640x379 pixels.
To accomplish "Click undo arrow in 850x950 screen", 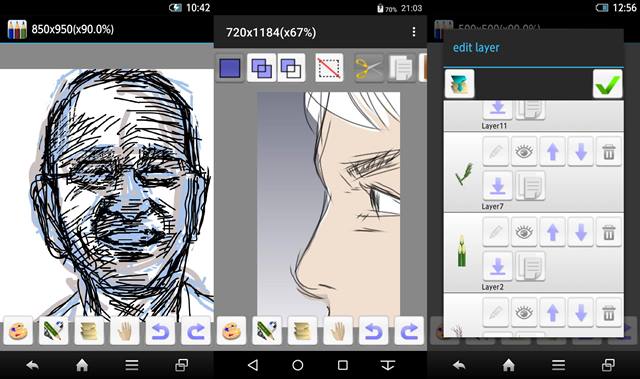I will pyautogui.click(x=160, y=331).
